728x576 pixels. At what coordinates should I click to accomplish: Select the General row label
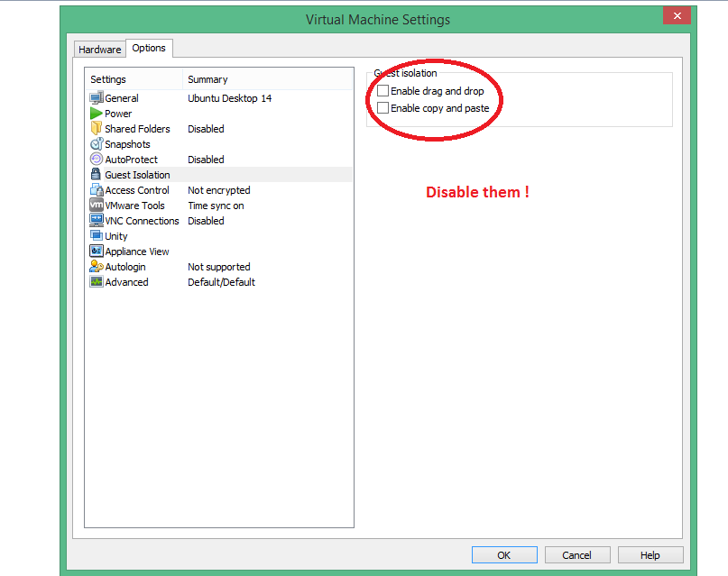[x=122, y=98]
